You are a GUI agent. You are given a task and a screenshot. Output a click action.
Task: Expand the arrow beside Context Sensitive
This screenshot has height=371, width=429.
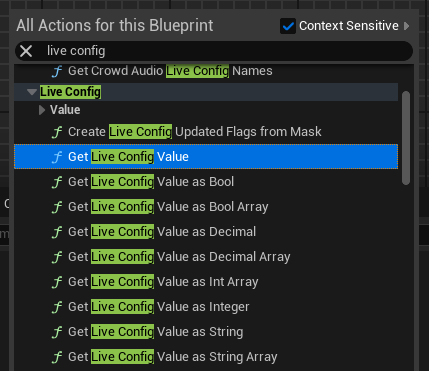[x=406, y=26]
